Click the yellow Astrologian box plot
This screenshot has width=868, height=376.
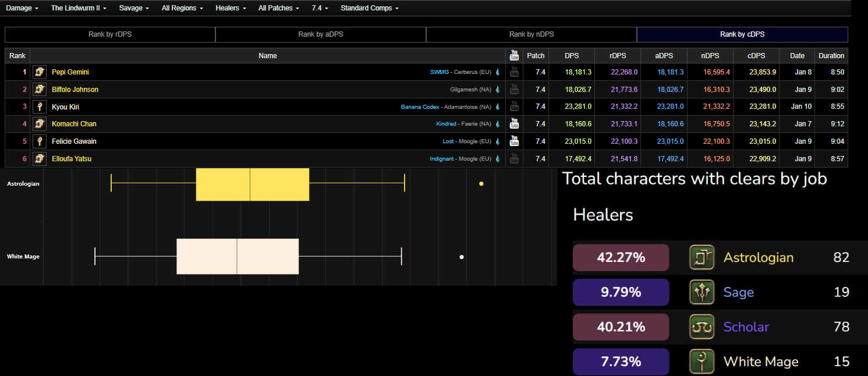point(253,184)
